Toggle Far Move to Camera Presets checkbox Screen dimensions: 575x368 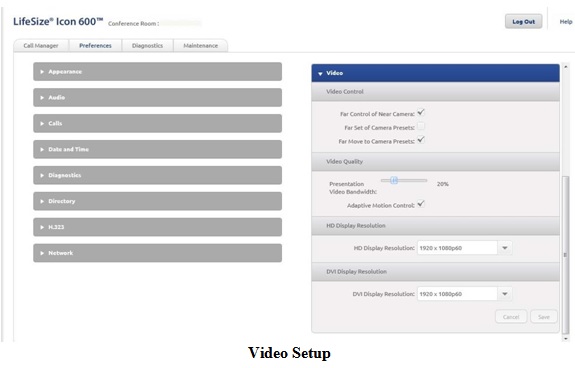tap(421, 140)
